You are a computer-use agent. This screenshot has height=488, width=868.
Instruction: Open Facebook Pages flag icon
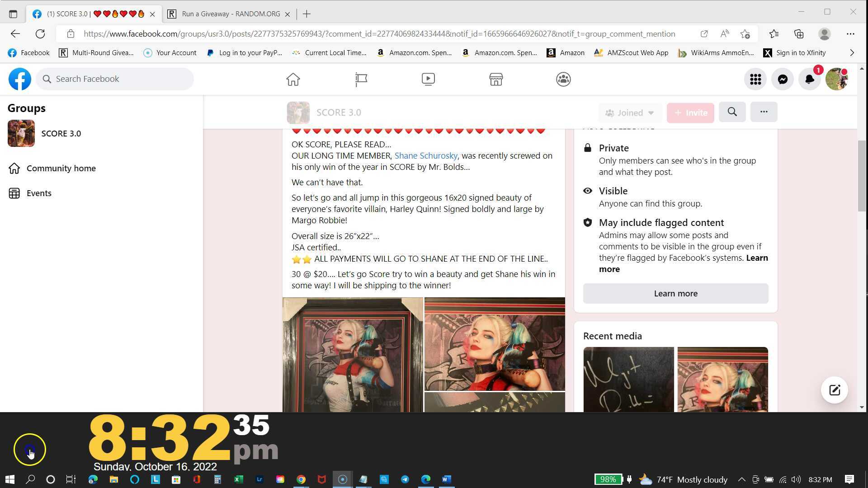[361, 79]
